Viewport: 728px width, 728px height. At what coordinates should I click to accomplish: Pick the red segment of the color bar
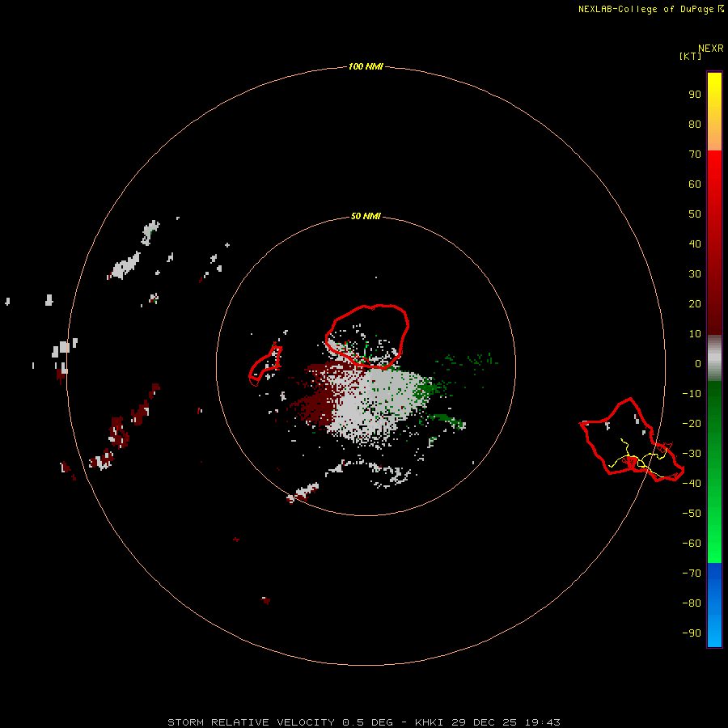[x=714, y=243]
